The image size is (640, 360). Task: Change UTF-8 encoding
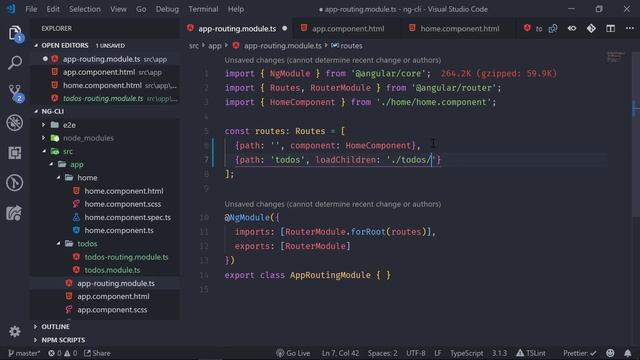(416, 353)
